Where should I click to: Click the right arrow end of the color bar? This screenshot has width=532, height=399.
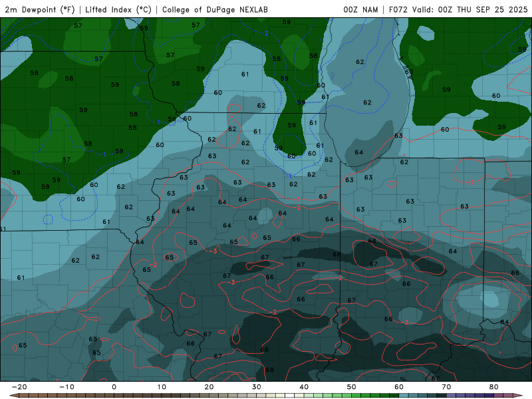pyautogui.click(x=518, y=396)
